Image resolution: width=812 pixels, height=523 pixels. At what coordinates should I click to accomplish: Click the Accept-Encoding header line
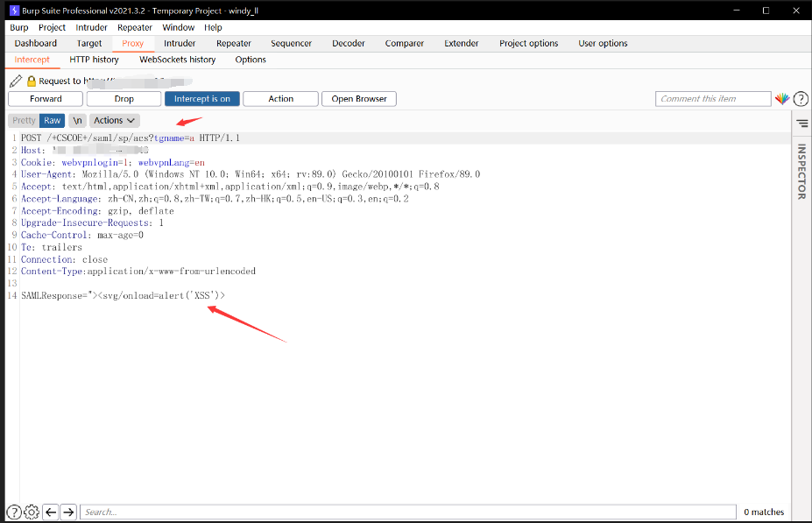pyautogui.click(x=97, y=211)
